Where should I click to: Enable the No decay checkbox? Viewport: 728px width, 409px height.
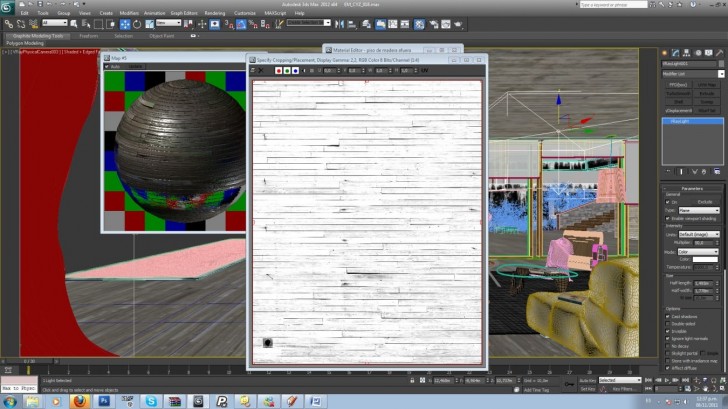[x=668, y=346]
